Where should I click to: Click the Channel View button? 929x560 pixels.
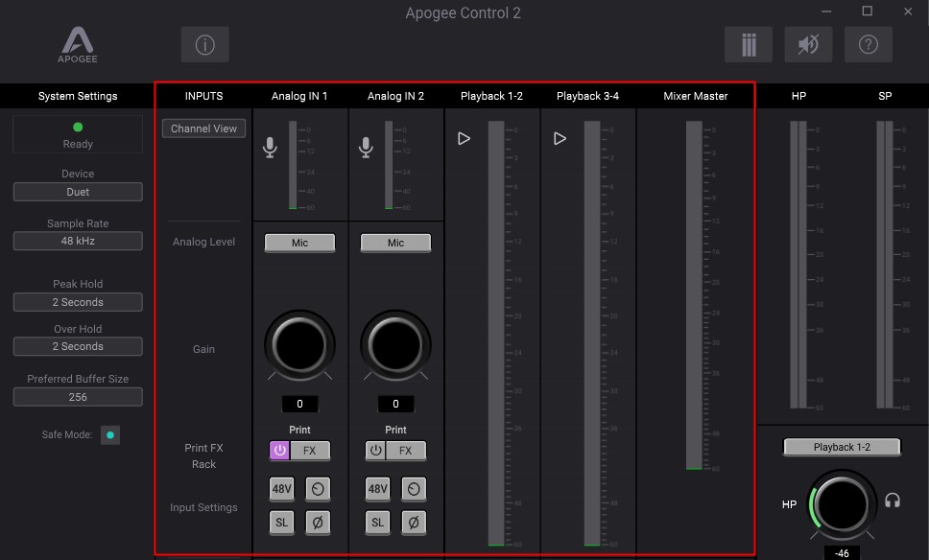point(203,128)
